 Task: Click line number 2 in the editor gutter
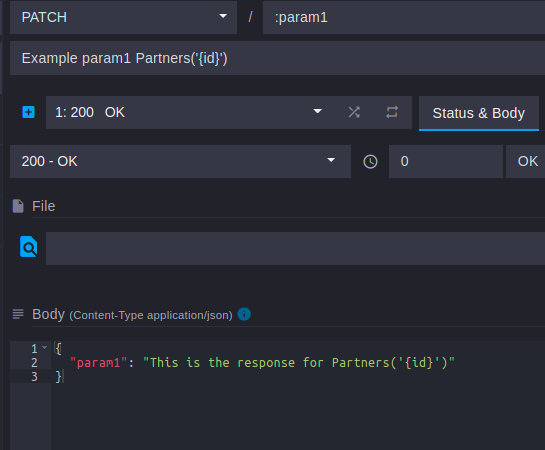coord(34,363)
